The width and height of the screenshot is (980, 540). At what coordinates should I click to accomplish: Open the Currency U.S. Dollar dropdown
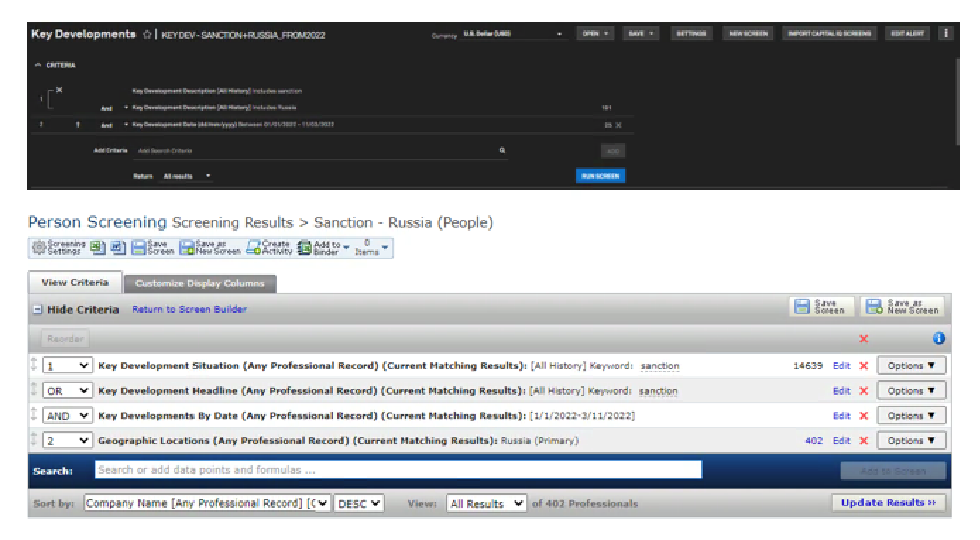(x=514, y=34)
